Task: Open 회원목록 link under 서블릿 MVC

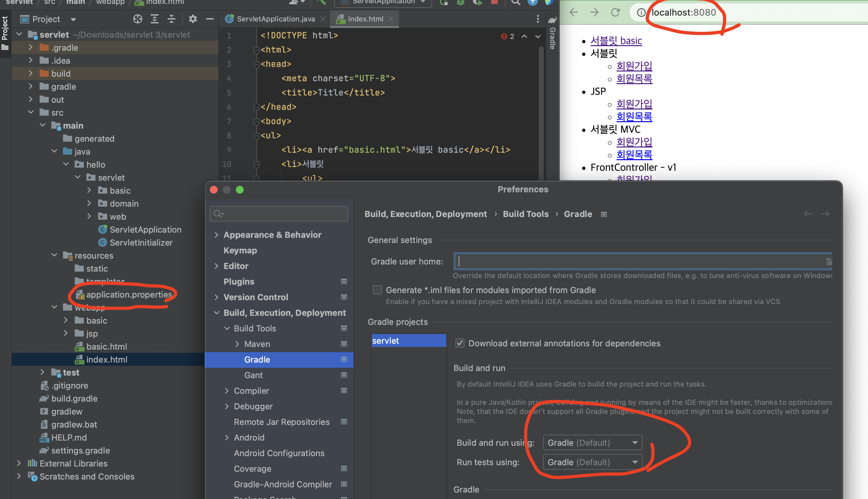Action: [x=634, y=155]
